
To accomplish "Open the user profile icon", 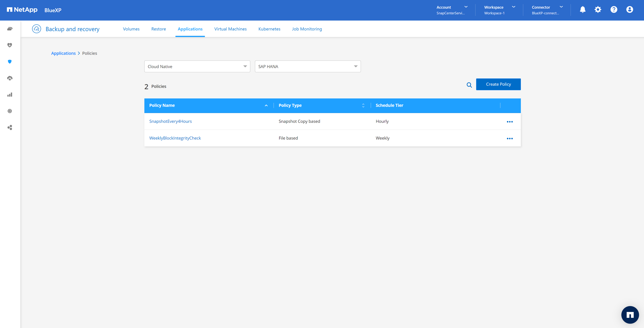I will (x=630, y=10).
